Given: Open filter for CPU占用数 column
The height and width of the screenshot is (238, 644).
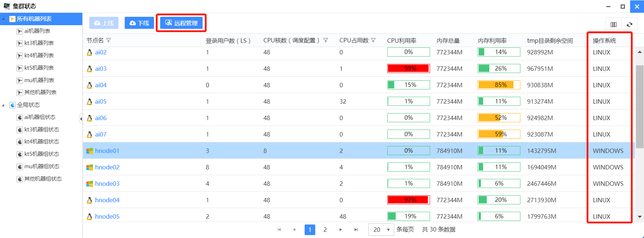Looking at the screenshot, I should [x=373, y=41].
